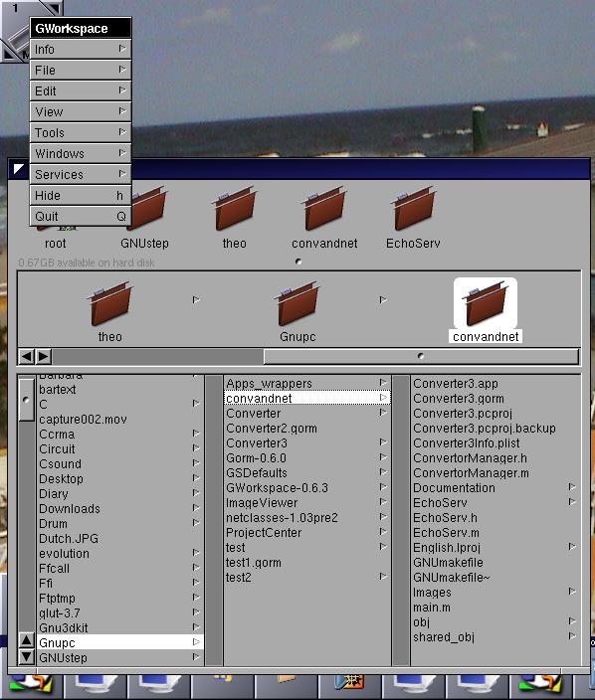Select Converter3Info.plist file
Viewport: 595px width, 700px height.
tap(496, 443)
